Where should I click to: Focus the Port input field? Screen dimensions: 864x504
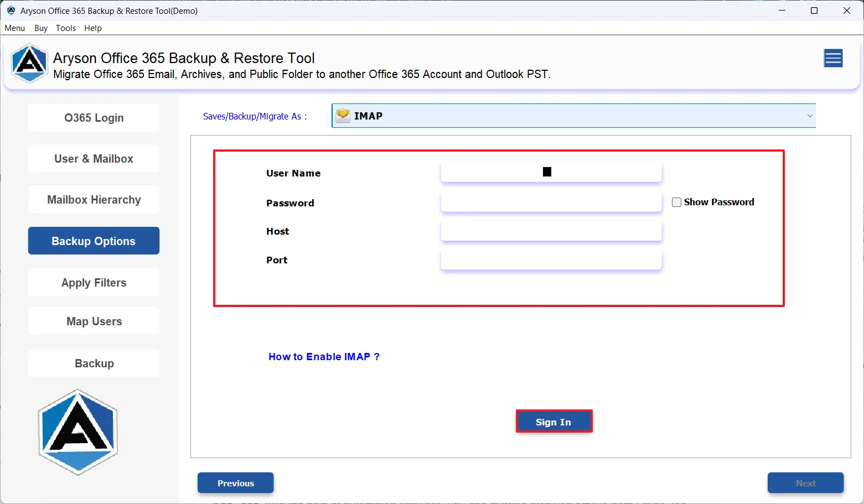(551, 259)
